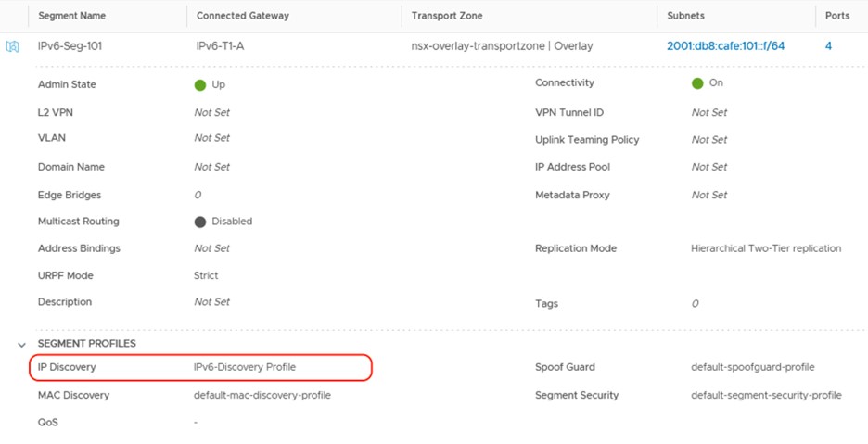Sort by the Connected Gateway column header

click(243, 16)
